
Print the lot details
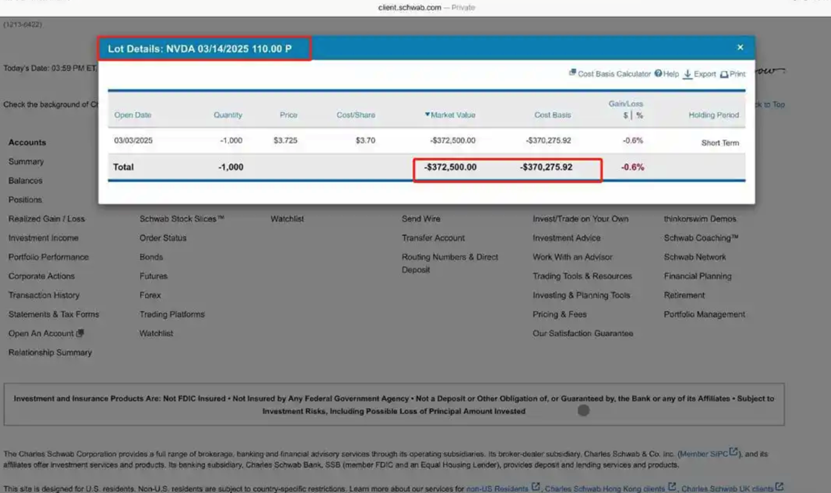[733, 74]
